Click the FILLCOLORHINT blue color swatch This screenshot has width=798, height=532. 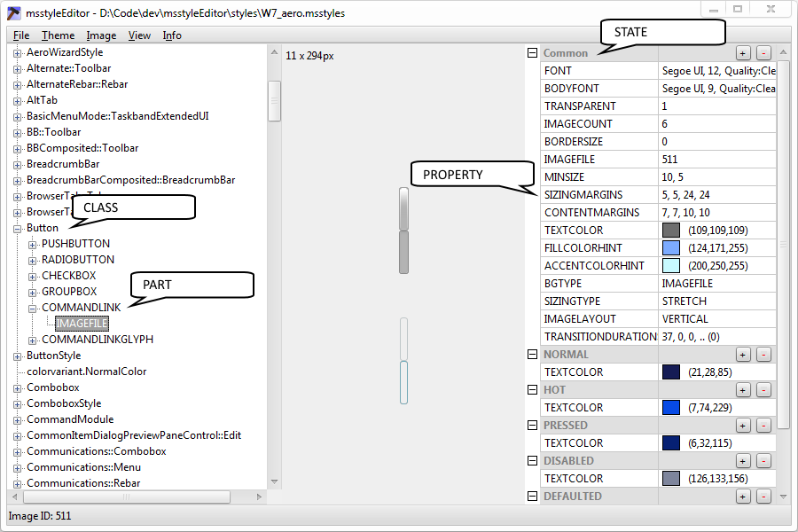[671, 248]
